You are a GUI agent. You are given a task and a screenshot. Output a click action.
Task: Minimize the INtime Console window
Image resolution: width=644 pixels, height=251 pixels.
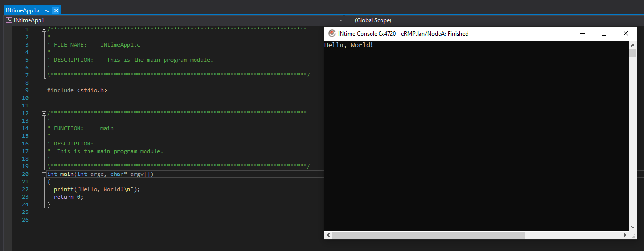point(582,33)
